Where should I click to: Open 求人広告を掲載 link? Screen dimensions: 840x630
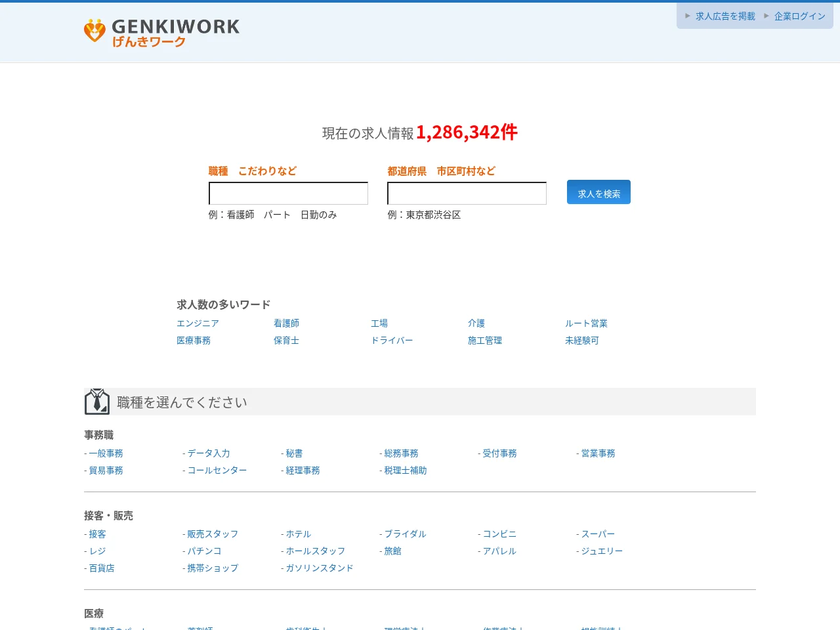click(x=725, y=16)
